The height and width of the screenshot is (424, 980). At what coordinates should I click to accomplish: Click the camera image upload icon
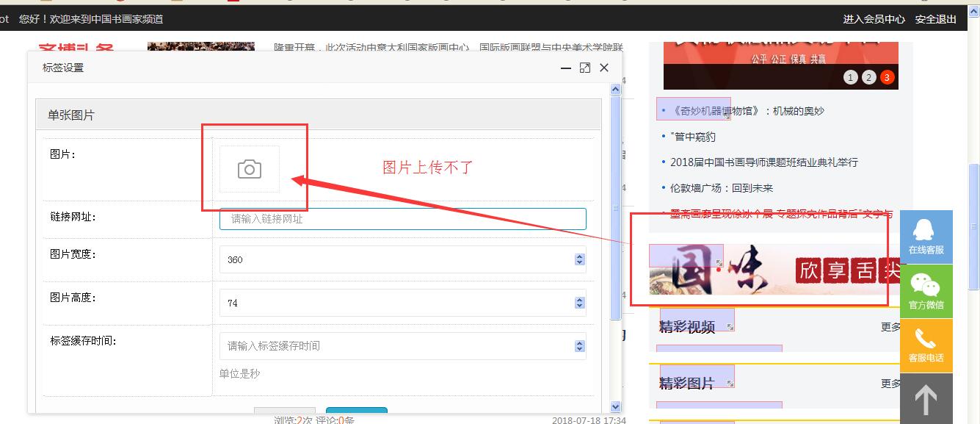point(250,169)
